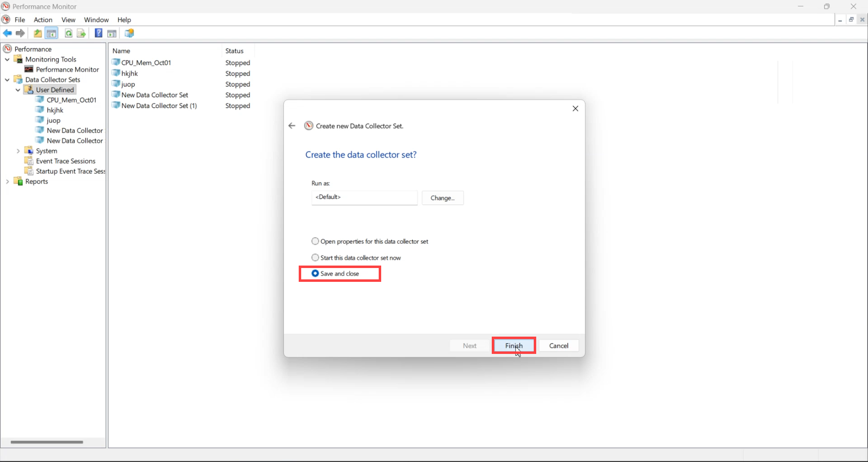
Task: Click the System folder icon in tree
Action: click(x=29, y=151)
